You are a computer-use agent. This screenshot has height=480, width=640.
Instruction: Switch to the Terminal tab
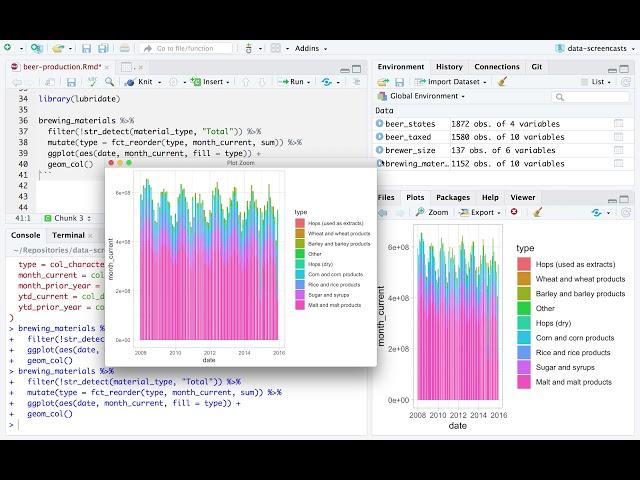pos(68,235)
